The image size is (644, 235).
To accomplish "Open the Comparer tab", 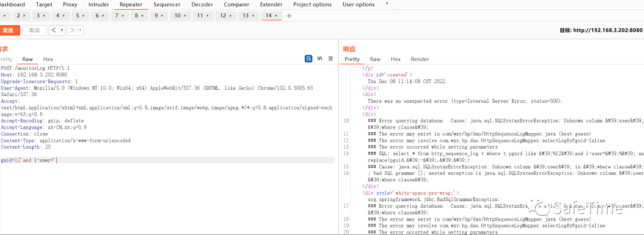I will coord(236,5).
